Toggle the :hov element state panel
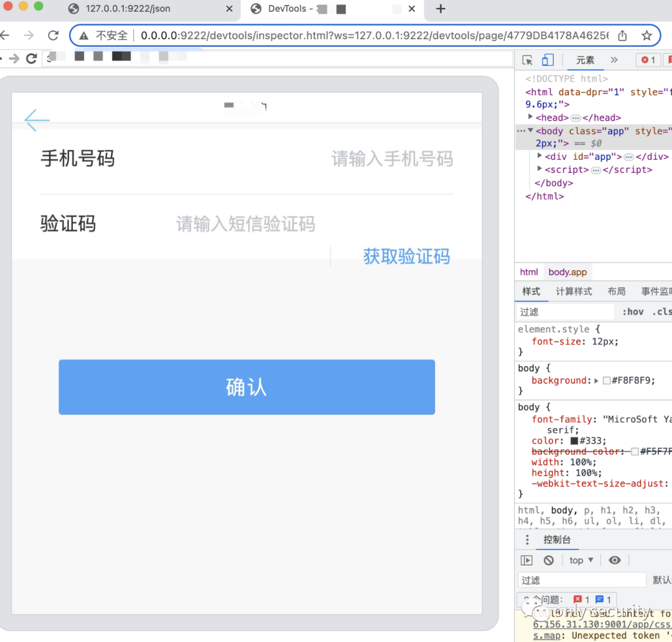Image resolution: width=672 pixels, height=642 pixels. [x=633, y=312]
